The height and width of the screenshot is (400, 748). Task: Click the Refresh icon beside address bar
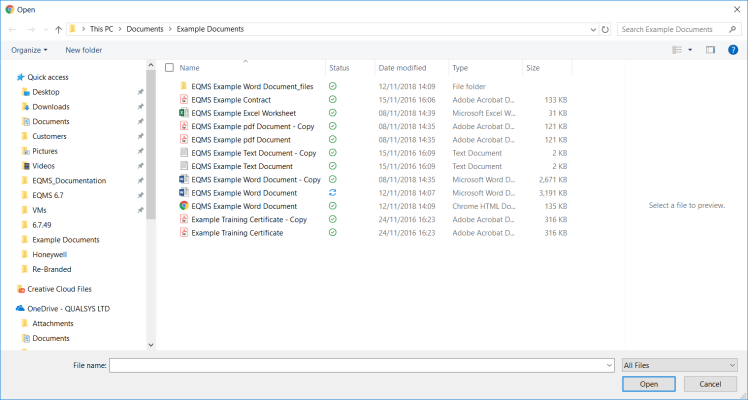[605, 30]
